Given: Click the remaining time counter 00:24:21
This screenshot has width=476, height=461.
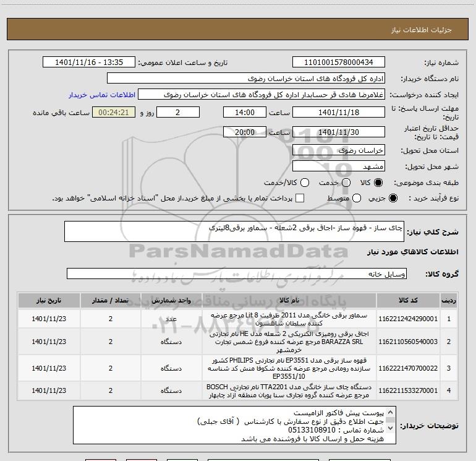Looking at the screenshot, I should coord(114,112).
